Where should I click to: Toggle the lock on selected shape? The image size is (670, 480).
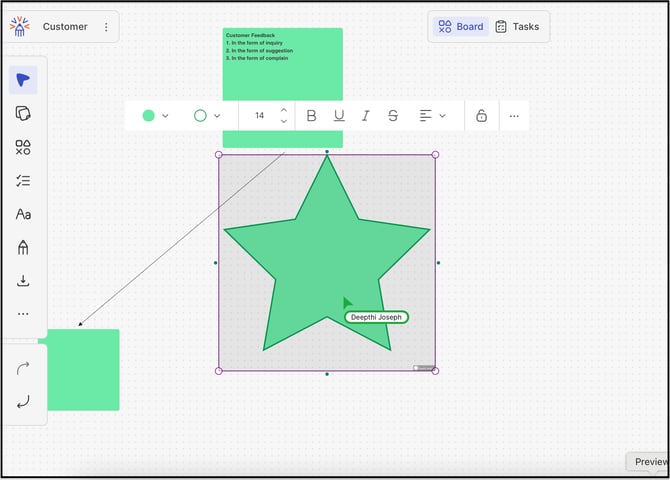click(481, 116)
